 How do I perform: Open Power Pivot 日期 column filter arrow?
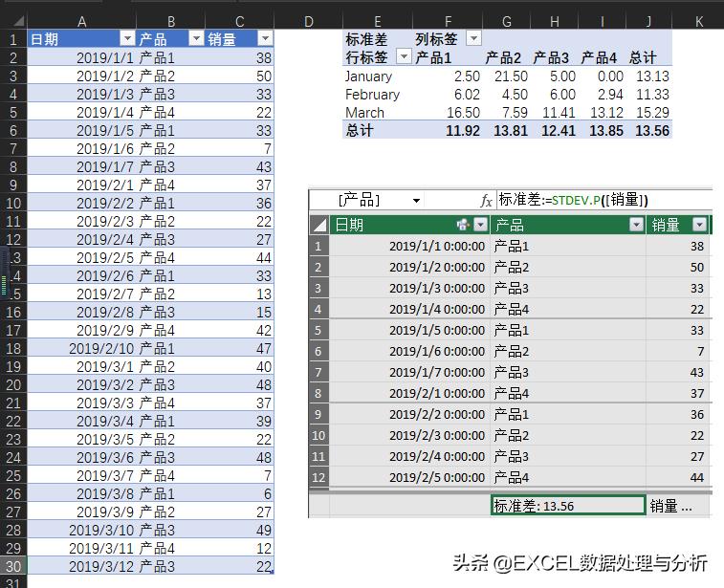tap(481, 225)
